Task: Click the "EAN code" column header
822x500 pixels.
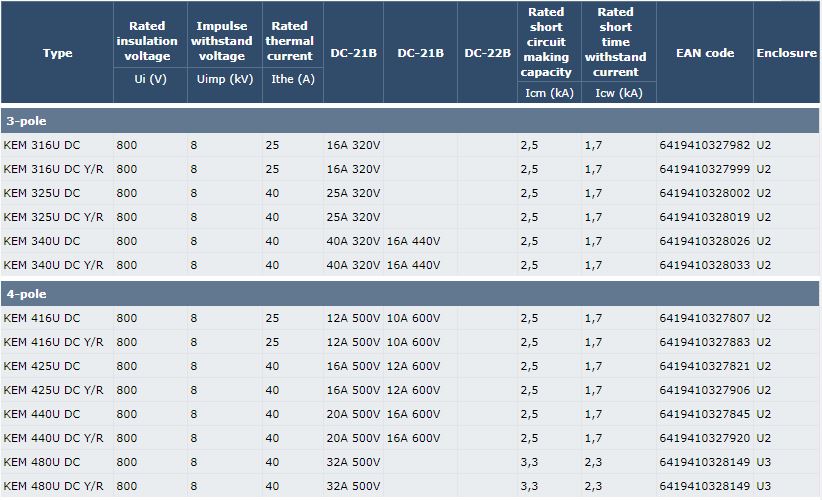Action: click(705, 53)
